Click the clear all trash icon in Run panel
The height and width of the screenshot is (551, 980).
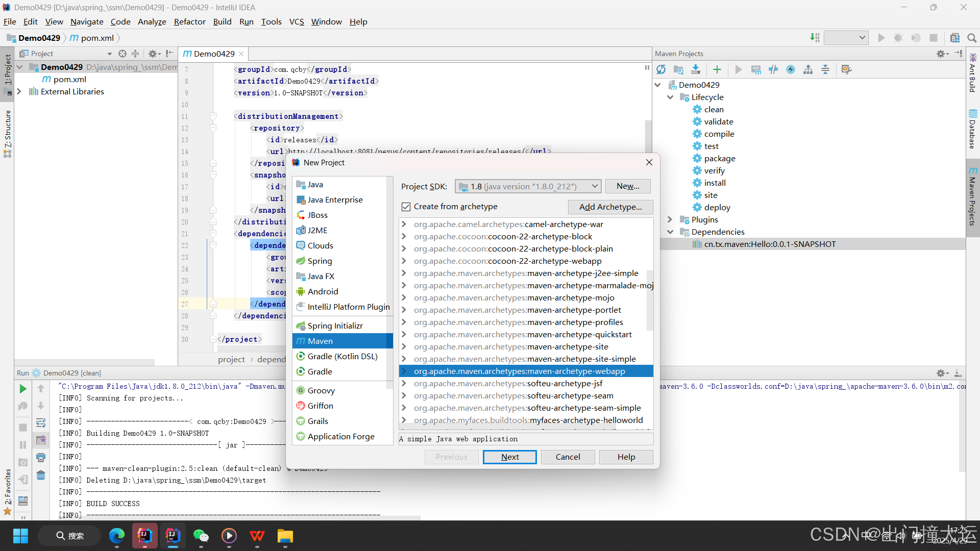tap(41, 475)
